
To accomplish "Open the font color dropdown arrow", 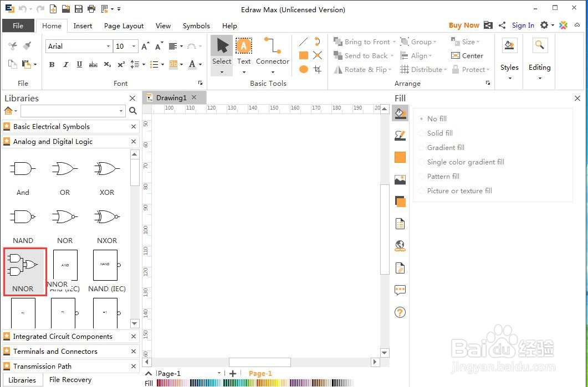I will click(200, 64).
